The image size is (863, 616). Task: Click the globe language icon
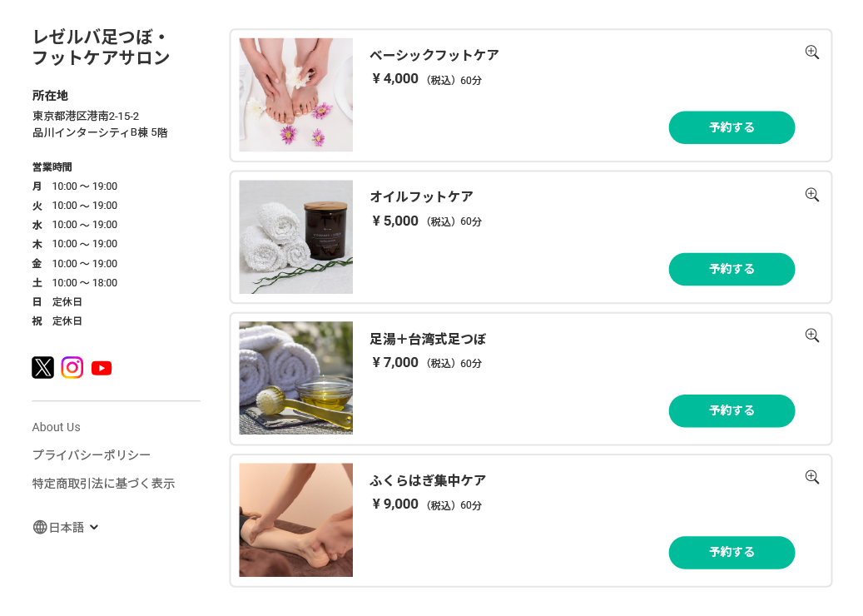(x=40, y=527)
